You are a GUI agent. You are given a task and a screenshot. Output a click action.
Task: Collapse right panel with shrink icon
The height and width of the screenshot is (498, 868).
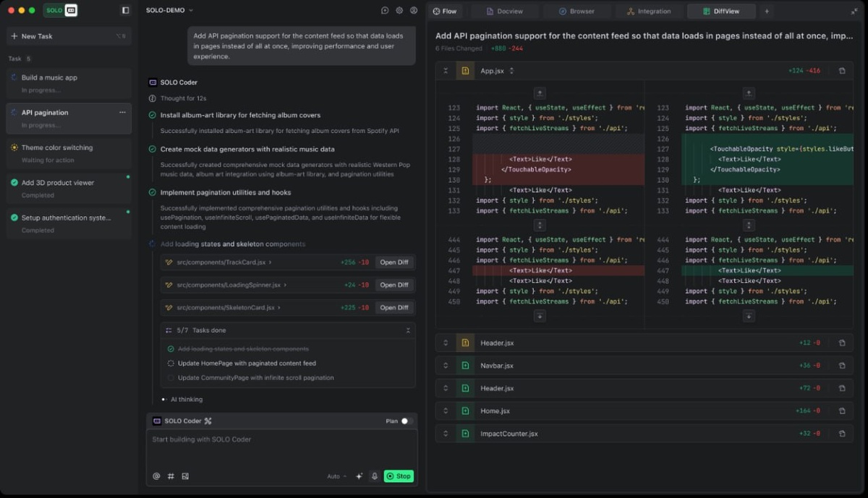854,11
